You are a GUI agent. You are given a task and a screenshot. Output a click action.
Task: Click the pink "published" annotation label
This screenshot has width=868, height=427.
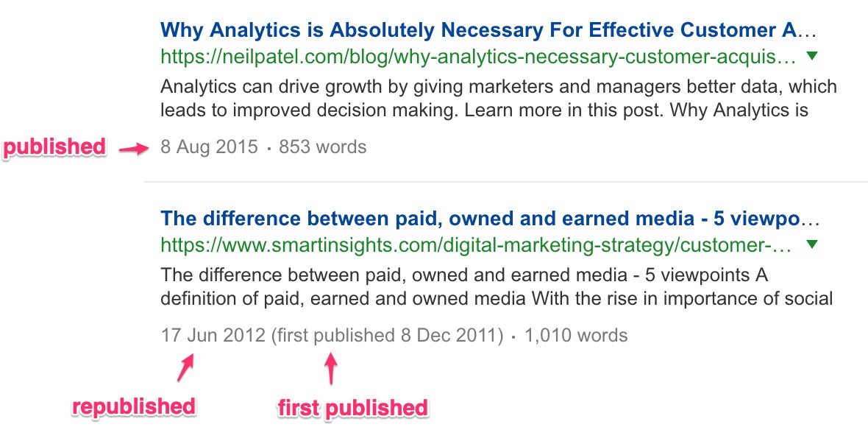tap(55, 147)
